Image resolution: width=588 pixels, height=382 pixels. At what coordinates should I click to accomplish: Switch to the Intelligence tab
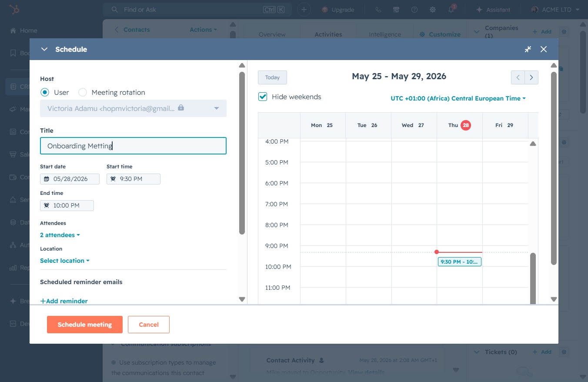[385, 34]
